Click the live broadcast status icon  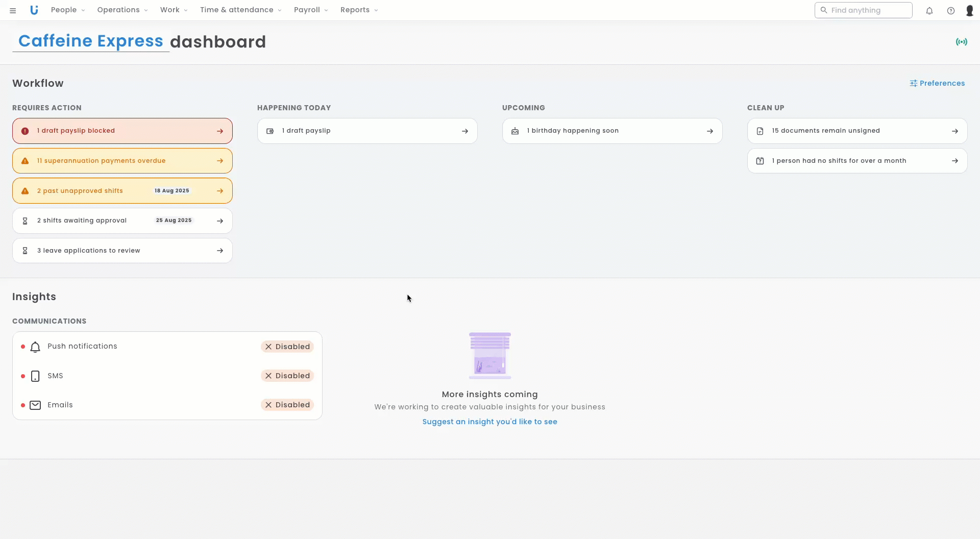tap(962, 42)
